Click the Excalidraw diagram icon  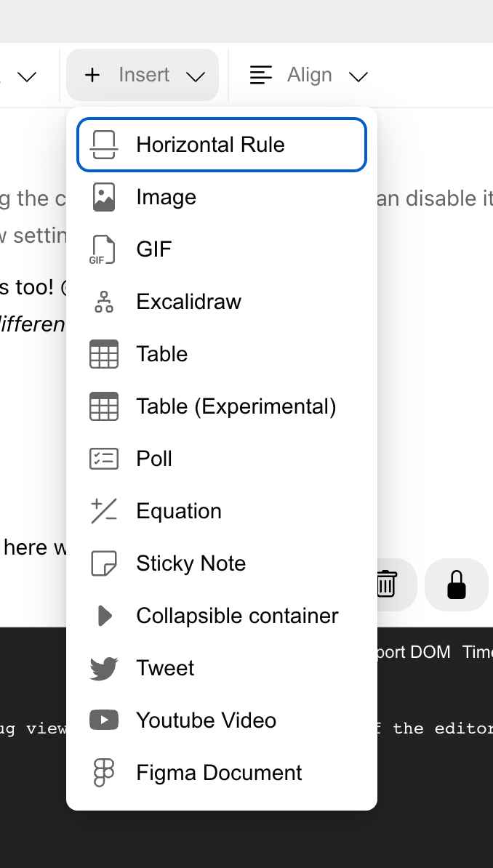(104, 302)
